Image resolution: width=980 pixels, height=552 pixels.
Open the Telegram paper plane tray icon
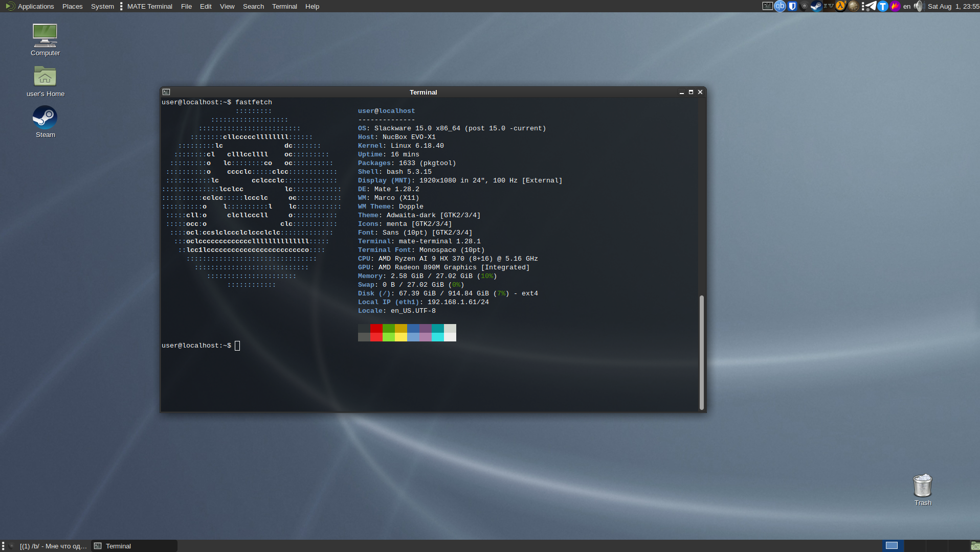pos(871,6)
